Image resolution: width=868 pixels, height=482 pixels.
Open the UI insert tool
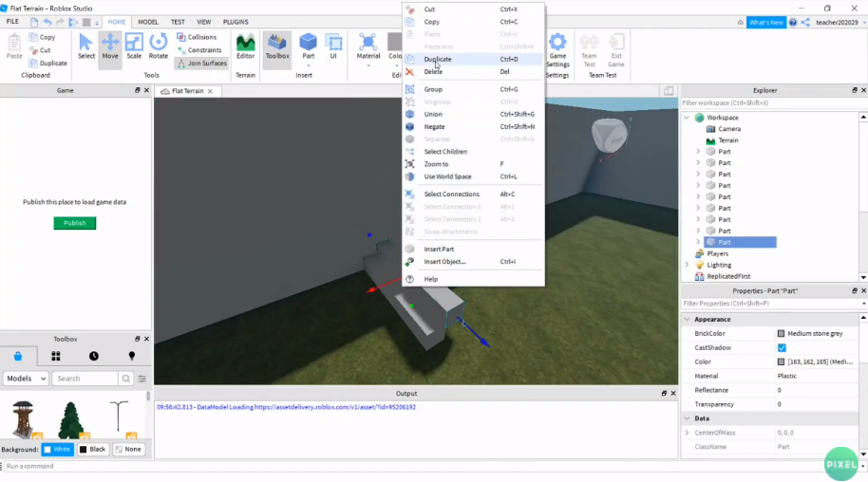[x=333, y=46]
